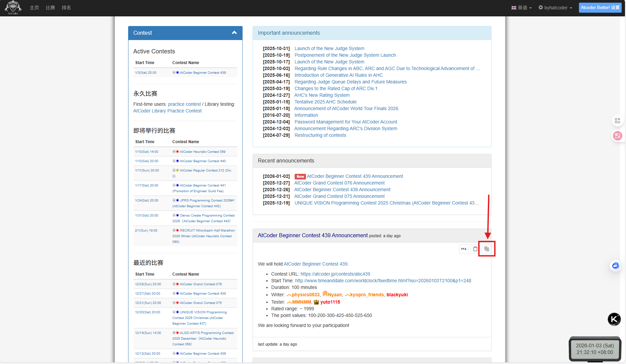Open Announcement Regarding ARC's Division System
Screen dimensions: 626x364
(346, 128)
